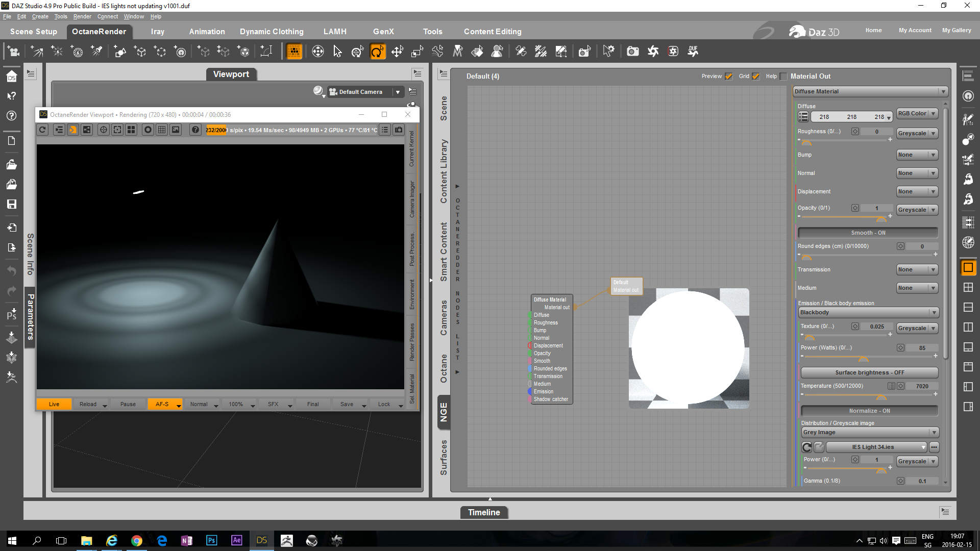The width and height of the screenshot is (980, 551).
Task: Click the orange brick-pattern toolbar icon
Action: pos(294,52)
